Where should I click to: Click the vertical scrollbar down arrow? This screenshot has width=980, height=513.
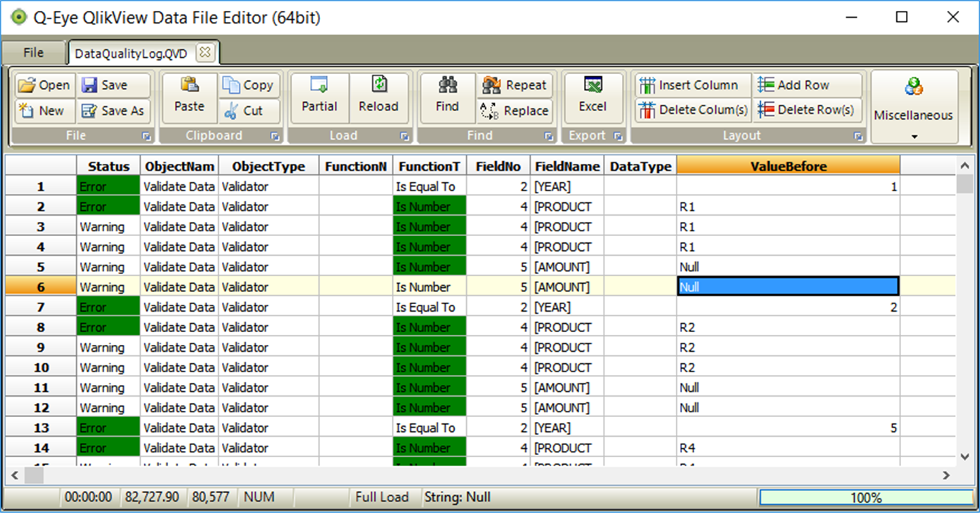tap(964, 457)
